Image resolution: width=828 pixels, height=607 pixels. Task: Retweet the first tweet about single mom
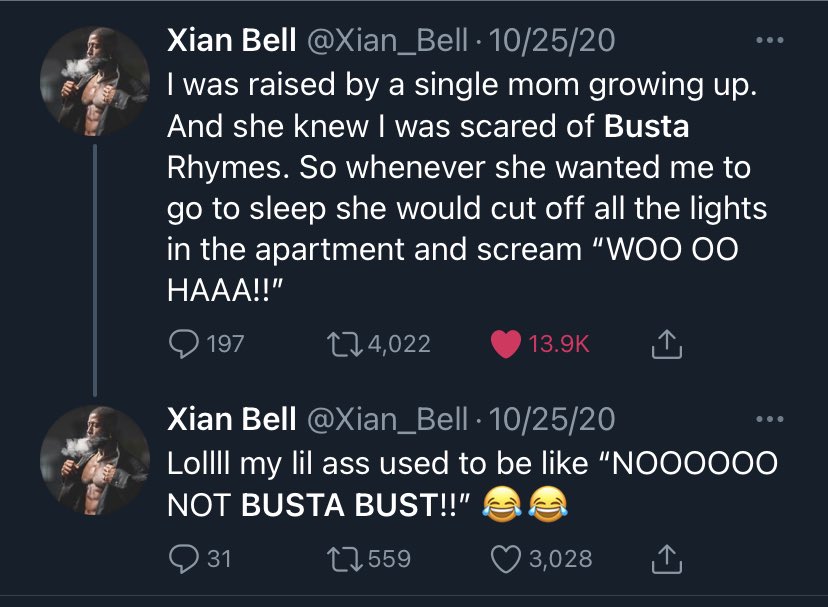tap(344, 344)
